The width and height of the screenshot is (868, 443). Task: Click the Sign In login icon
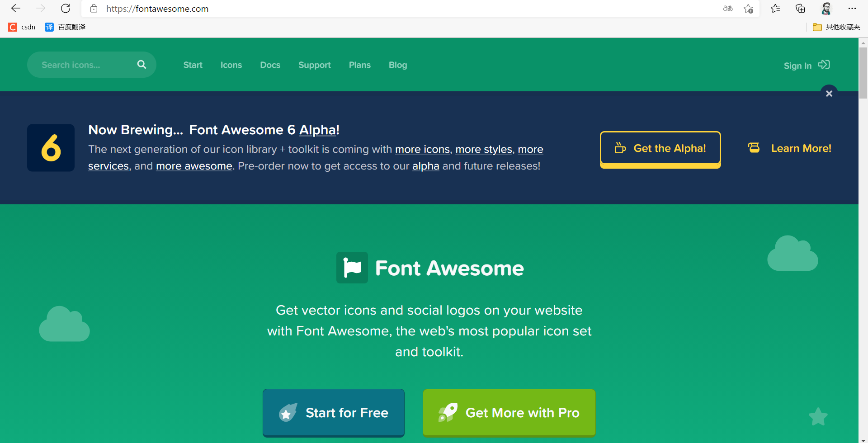click(x=824, y=65)
